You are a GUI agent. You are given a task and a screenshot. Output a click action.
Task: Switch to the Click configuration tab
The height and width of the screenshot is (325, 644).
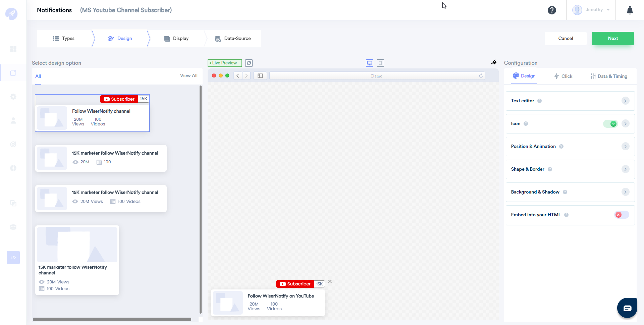coord(563,76)
